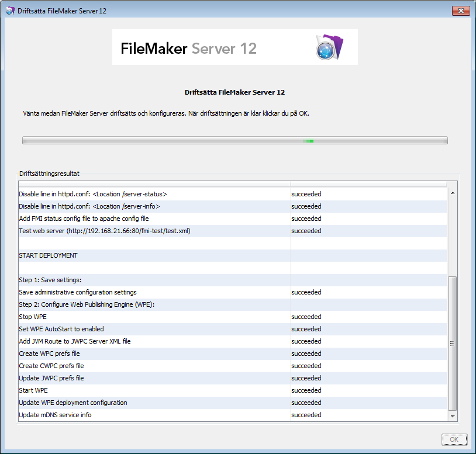
Task: Select 'Update WPE deployment configuration' row
Action: click(x=233, y=403)
